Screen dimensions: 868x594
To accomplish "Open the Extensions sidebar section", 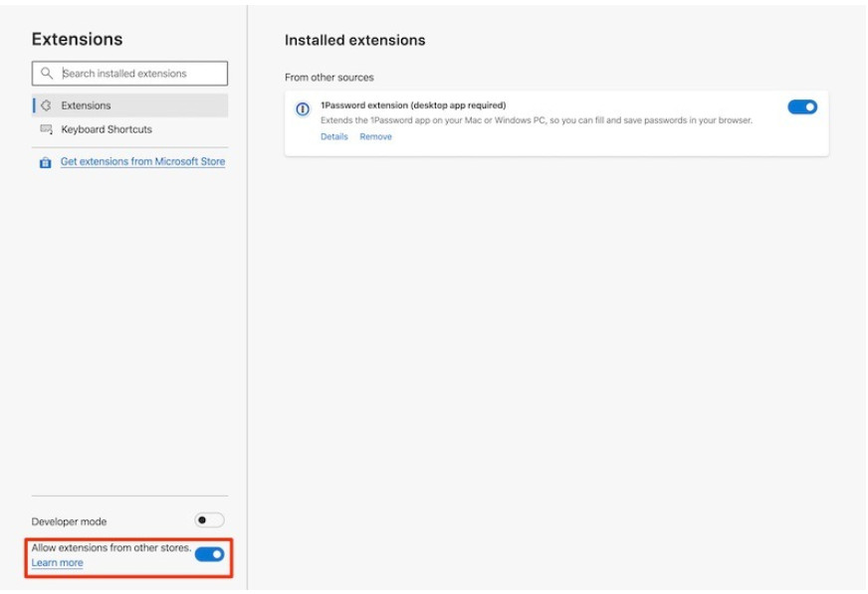I will [x=129, y=105].
